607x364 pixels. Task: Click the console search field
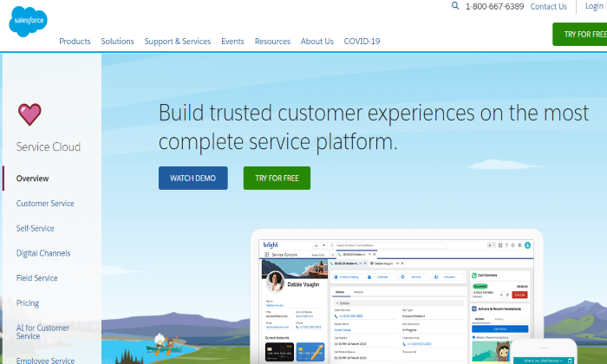click(387, 245)
